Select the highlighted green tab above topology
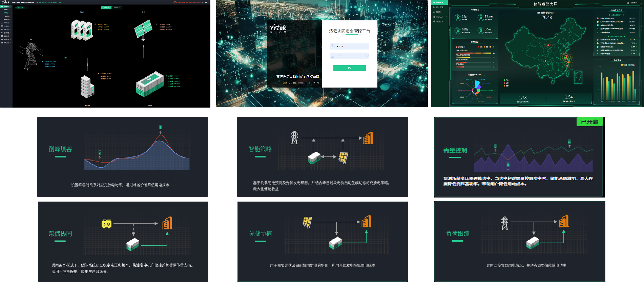The width and height of the screenshot is (644, 282). (106, 7)
